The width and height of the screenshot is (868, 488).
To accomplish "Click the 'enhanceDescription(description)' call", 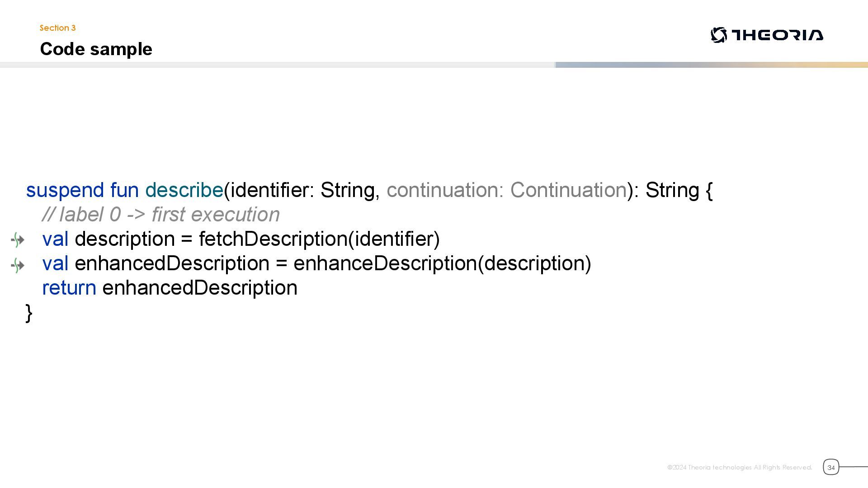I will [x=442, y=263].
